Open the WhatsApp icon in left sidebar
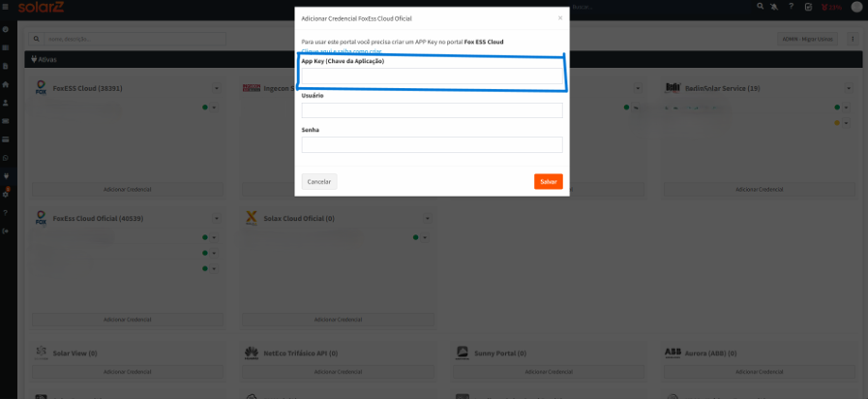This screenshot has width=868, height=399. tap(6, 159)
